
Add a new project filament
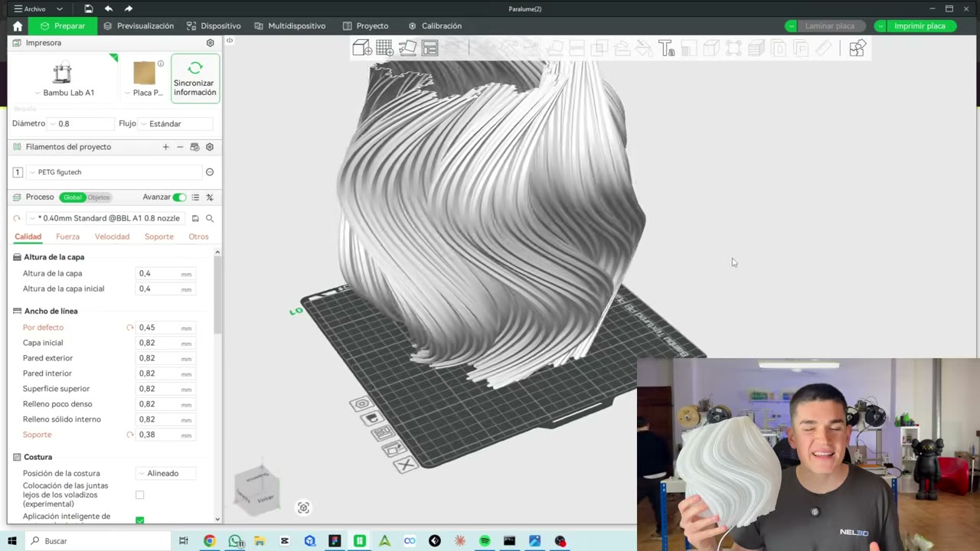tap(165, 147)
